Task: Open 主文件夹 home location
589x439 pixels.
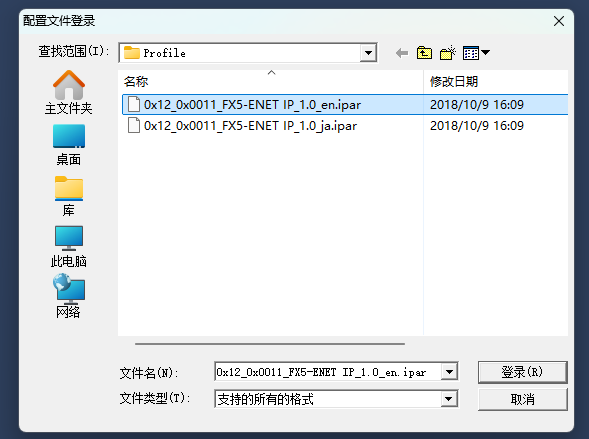Action: (68, 92)
